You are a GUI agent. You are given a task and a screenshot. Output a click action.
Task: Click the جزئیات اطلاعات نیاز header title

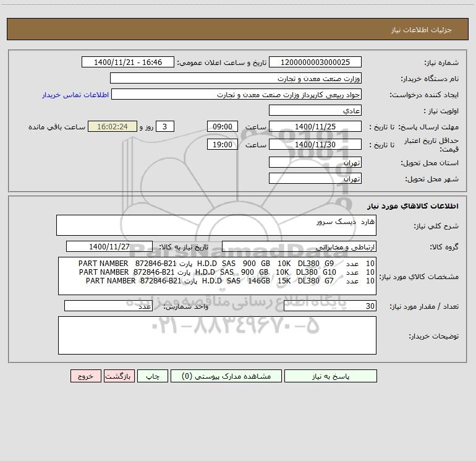pyautogui.click(x=422, y=30)
